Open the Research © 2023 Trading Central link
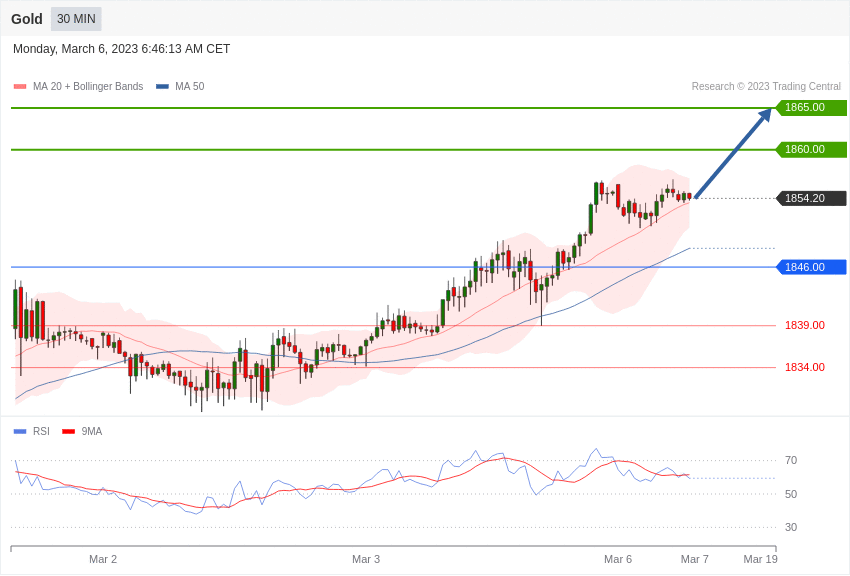Viewport: 850px width, 576px height. click(766, 87)
